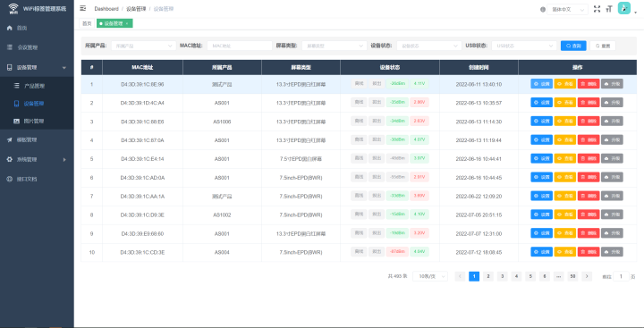The width and height of the screenshot is (644, 328).
Task: Go to page 50
Action: [572, 276]
